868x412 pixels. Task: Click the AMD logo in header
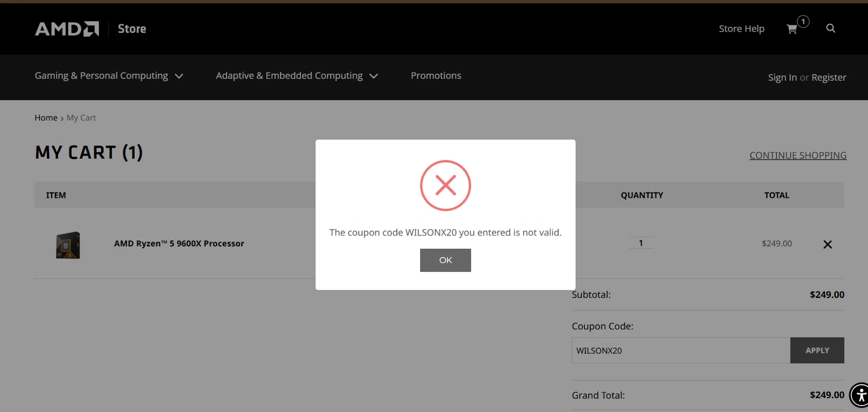coord(67,29)
